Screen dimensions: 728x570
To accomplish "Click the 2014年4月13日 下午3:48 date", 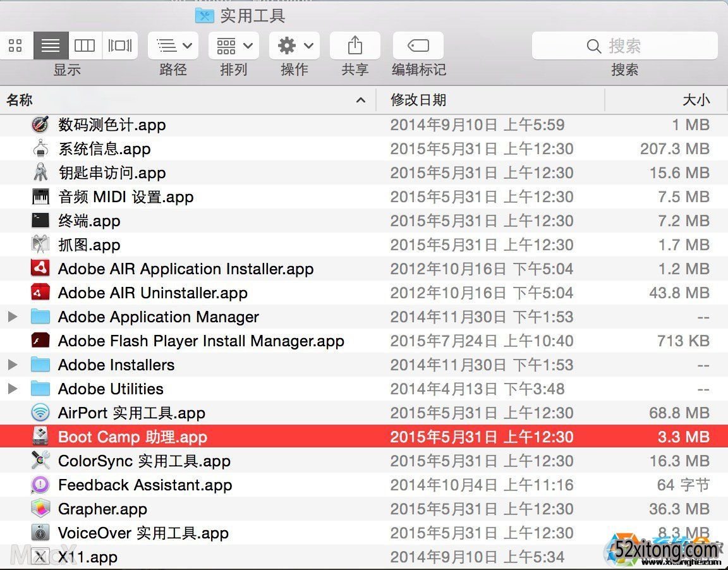I will pos(477,389).
